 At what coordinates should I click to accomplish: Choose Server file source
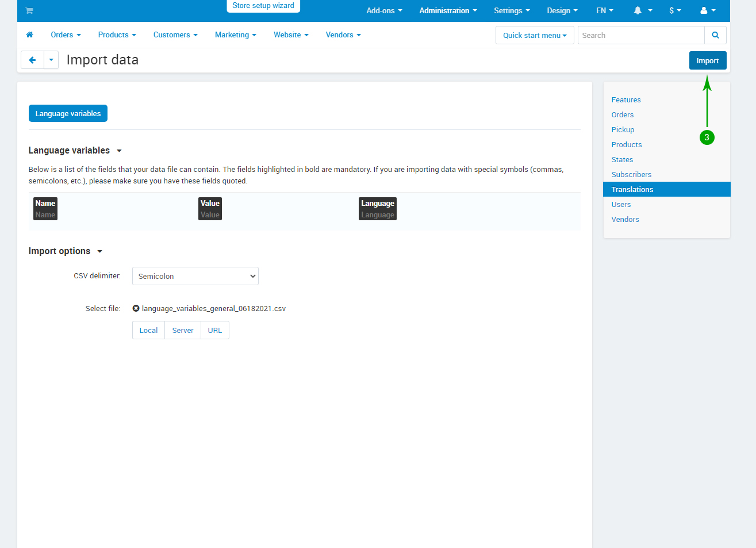click(x=183, y=330)
